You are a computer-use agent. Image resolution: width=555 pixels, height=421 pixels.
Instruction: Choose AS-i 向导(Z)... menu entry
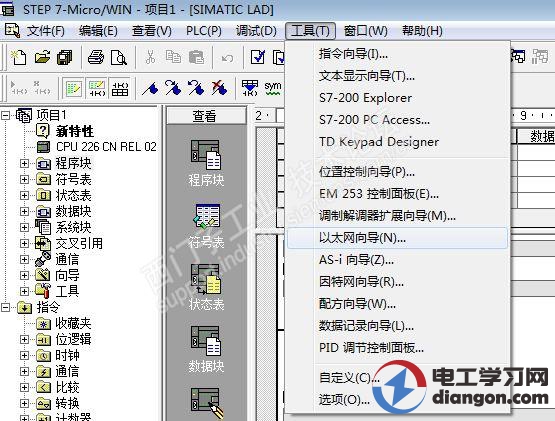(397, 260)
